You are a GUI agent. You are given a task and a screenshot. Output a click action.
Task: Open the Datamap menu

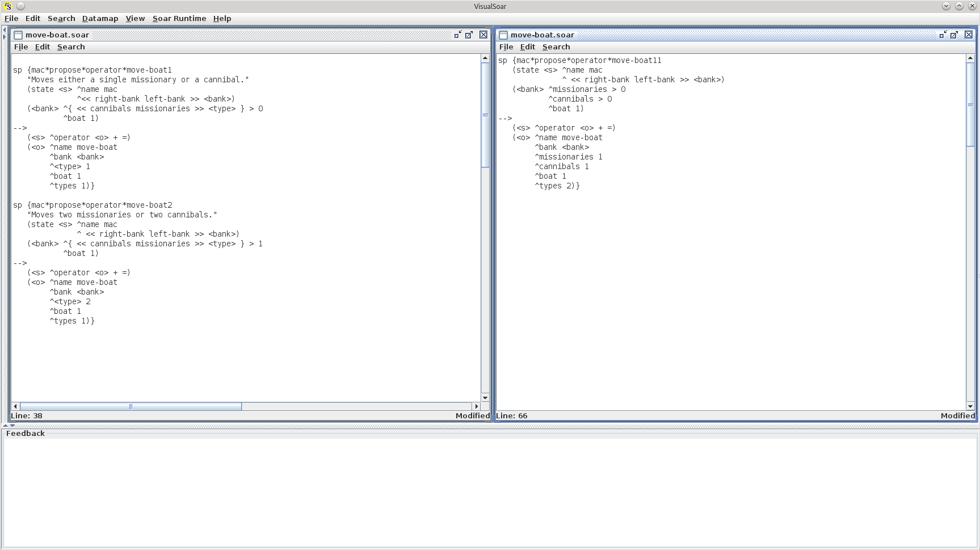100,18
